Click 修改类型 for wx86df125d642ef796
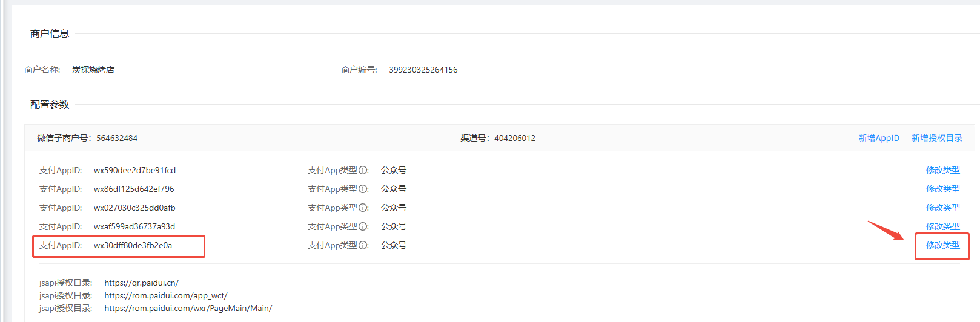 point(943,189)
